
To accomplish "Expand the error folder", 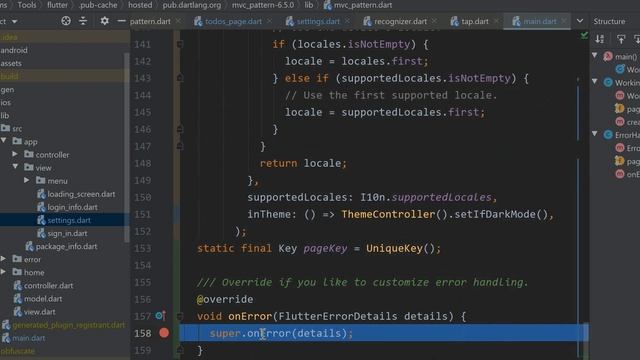I will pyautogui.click(x=3, y=258).
